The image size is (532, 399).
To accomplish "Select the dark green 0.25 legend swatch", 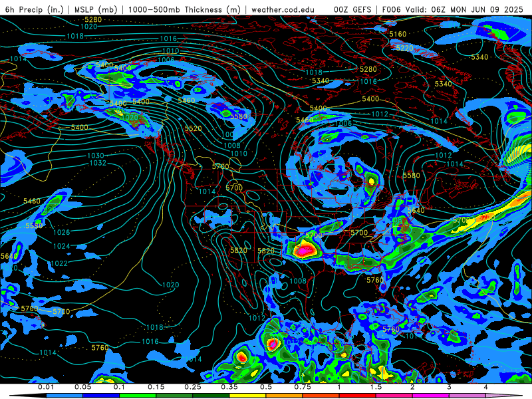I will [x=211, y=396].
